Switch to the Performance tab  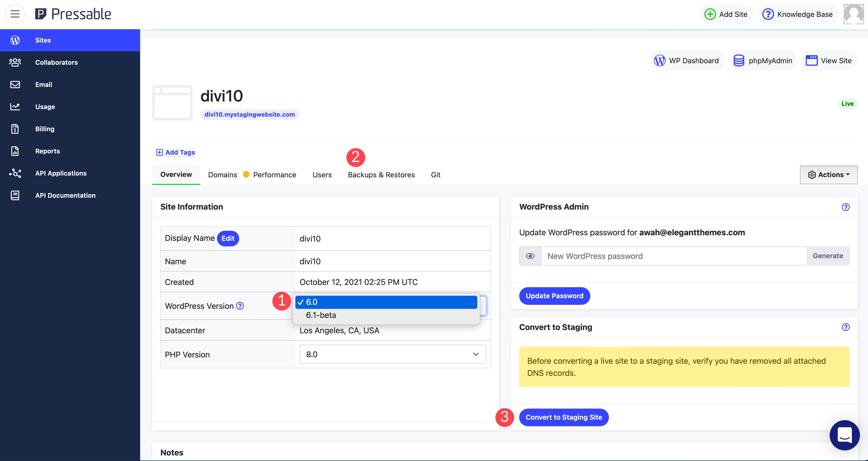click(275, 175)
